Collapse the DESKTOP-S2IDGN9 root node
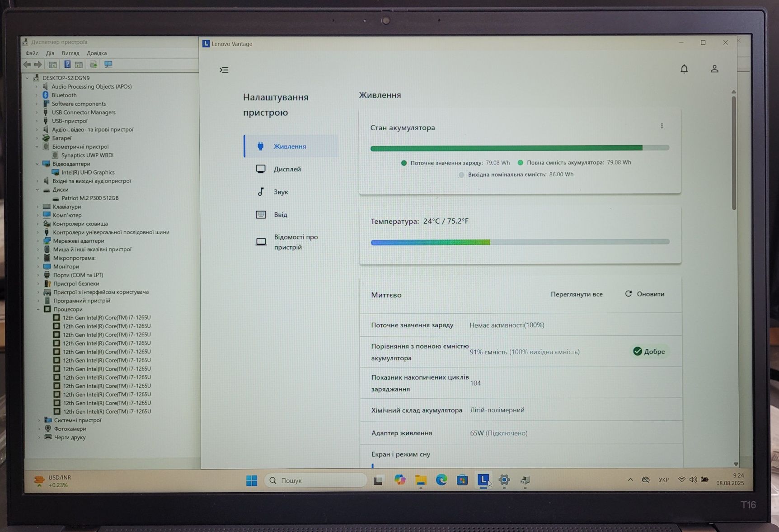 pyautogui.click(x=27, y=78)
